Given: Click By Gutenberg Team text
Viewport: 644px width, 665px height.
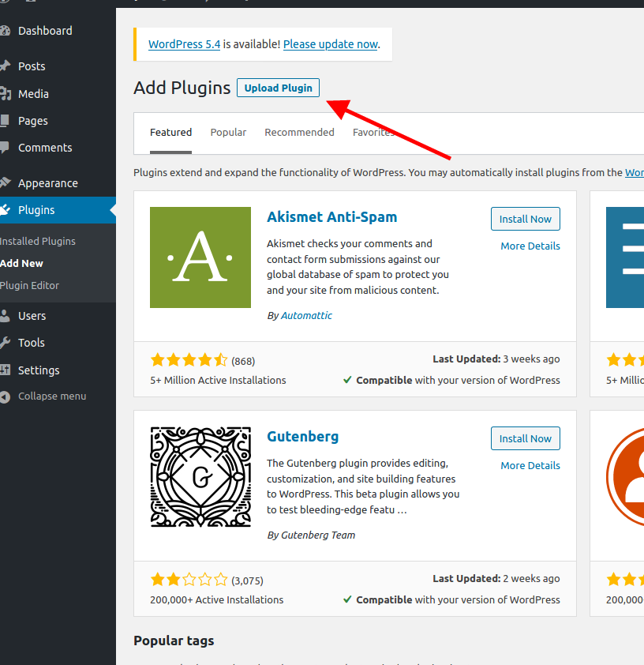Looking at the screenshot, I should click(311, 535).
